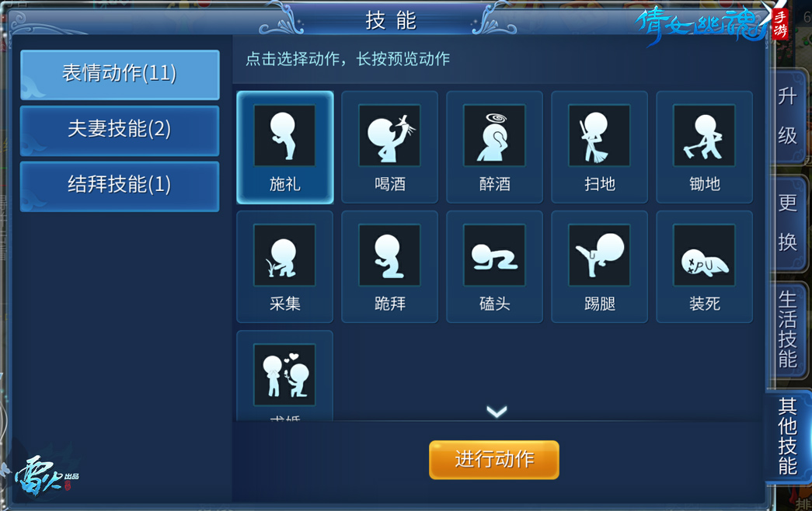Switch to the 其他技能 side tab
The width and height of the screenshot is (812, 511).
click(788, 436)
